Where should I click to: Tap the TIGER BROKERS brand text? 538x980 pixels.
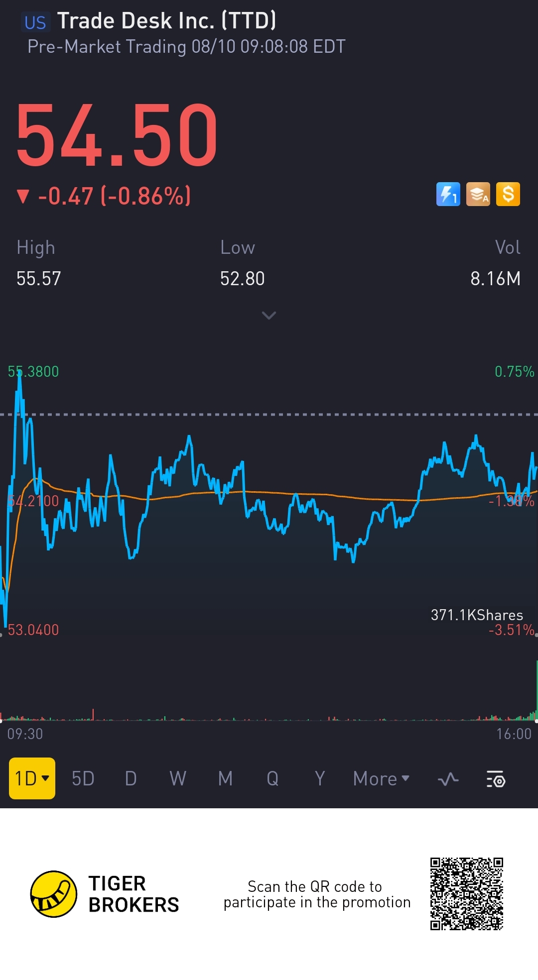134,894
